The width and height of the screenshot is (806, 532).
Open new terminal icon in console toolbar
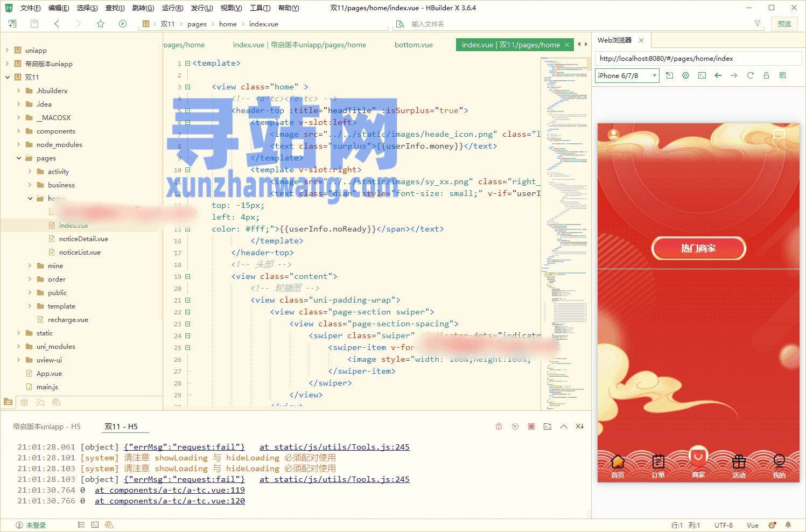tap(548, 426)
